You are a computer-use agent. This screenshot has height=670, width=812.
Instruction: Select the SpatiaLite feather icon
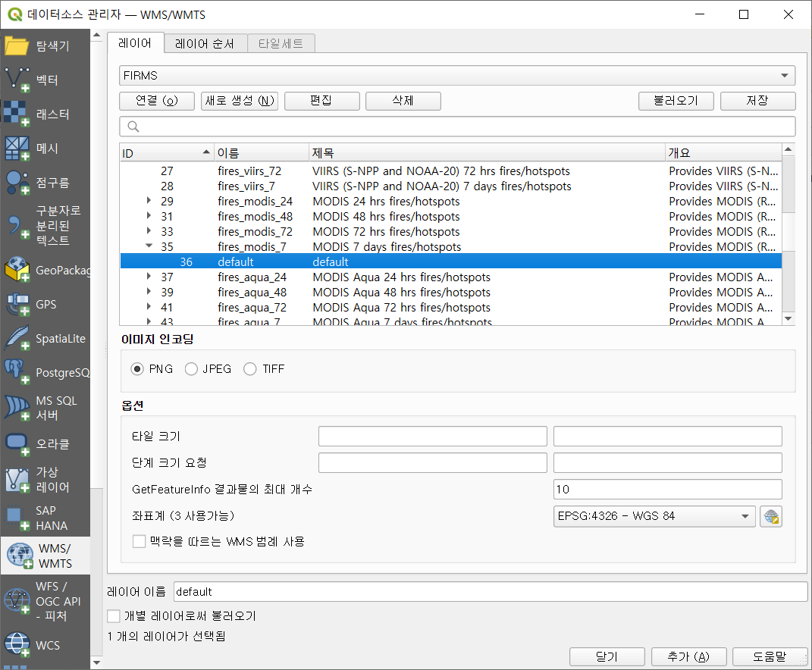[x=17, y=338]
